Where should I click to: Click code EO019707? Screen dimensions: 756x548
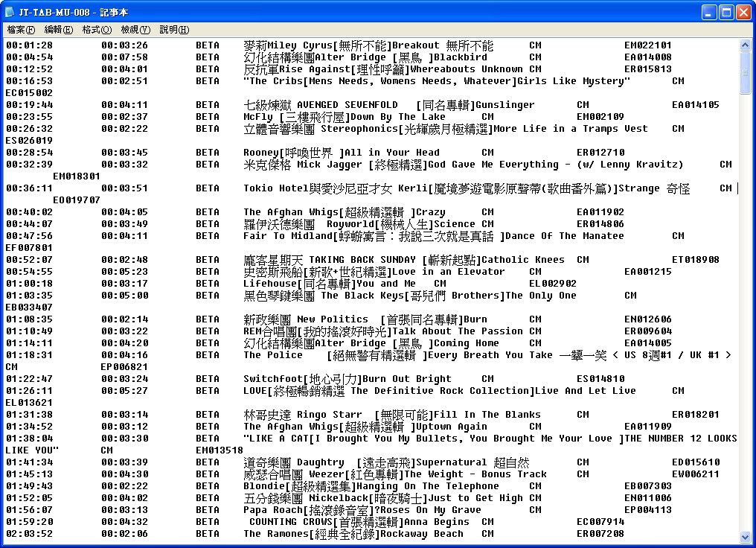tap(77, 200)
